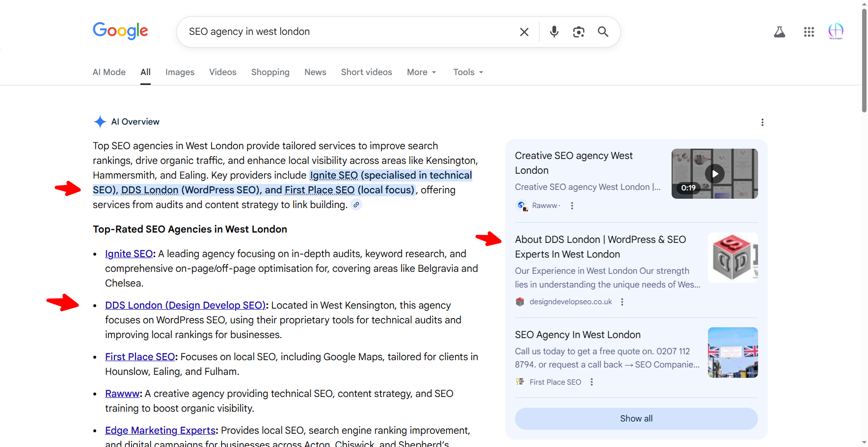Open Search Labs via the flask icon
The image size is (868, 447).
[x=780, y=31]
